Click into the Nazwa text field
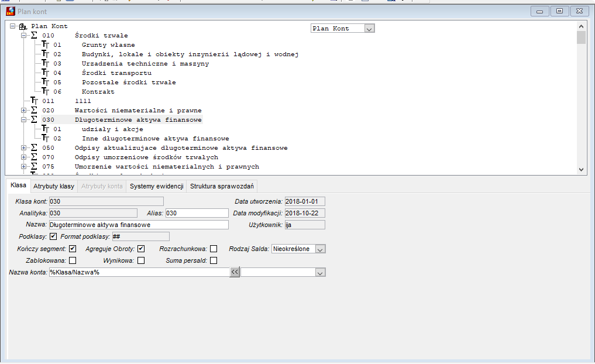Viewport: 595px width, 364px height. [139, 225]
